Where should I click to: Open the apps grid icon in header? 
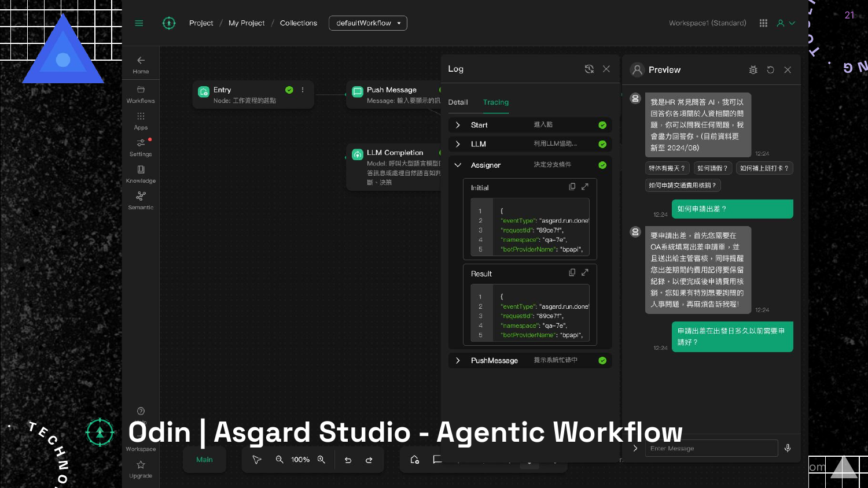tap(763, 23)
